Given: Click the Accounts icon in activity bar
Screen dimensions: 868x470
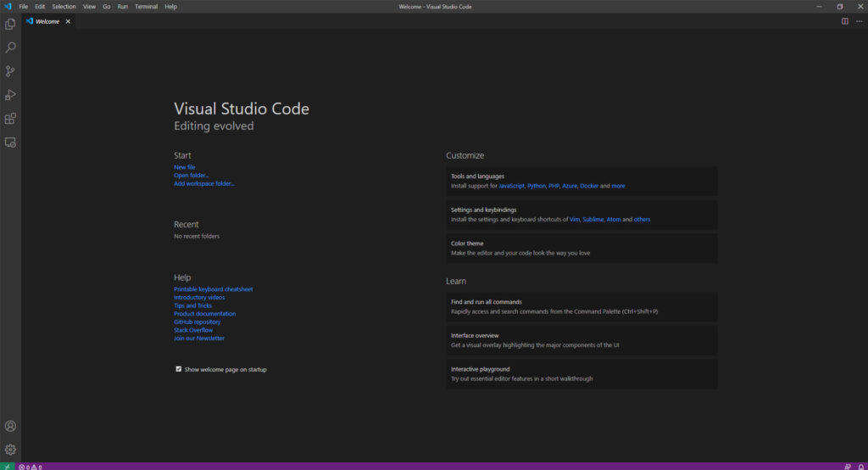Looking at the screenshot, I should point(10,426).
